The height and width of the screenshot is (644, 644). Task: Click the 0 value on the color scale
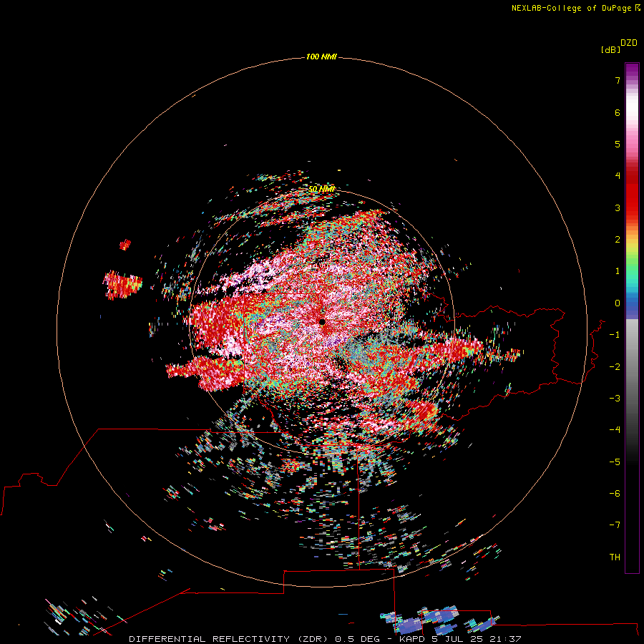click(618, 303)
